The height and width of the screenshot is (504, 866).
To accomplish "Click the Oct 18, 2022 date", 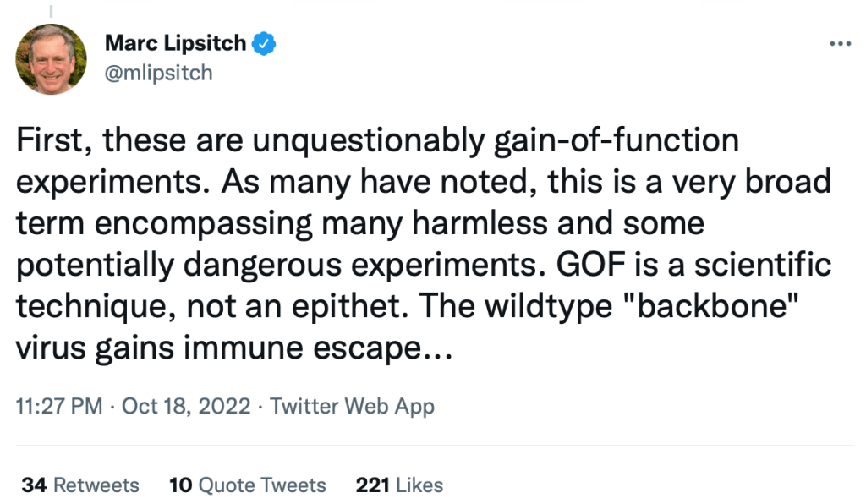I will 186,407.
